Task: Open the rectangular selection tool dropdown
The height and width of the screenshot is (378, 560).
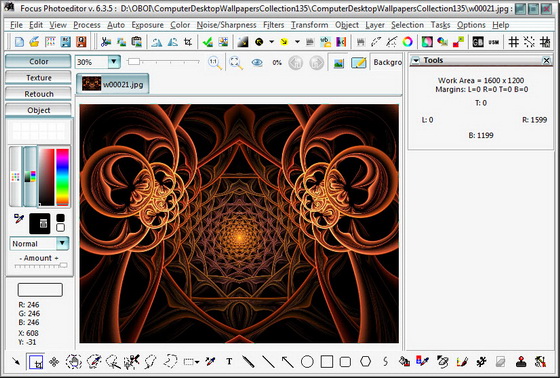Action: point(197,362)
